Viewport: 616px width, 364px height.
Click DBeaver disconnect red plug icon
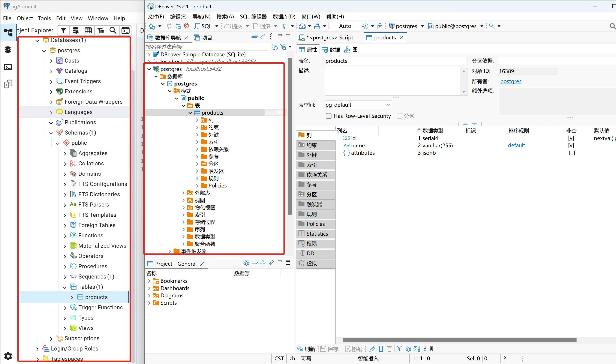[x=187, y=26]
